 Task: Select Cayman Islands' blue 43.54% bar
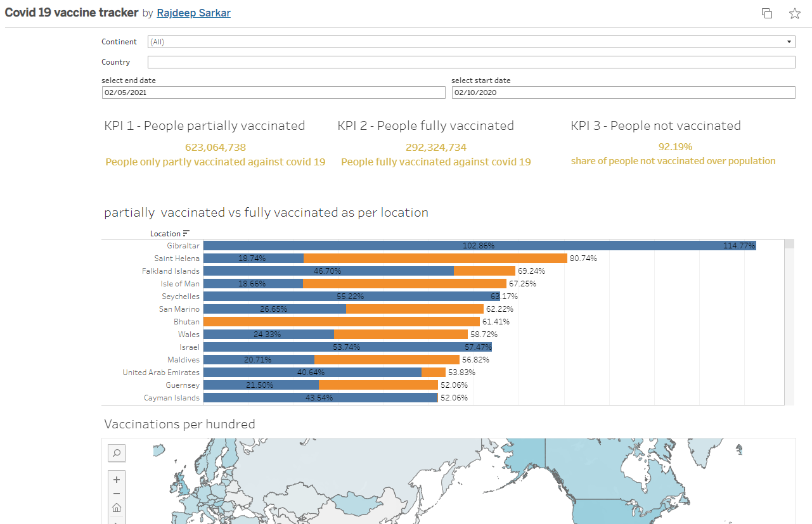[320, 398]
